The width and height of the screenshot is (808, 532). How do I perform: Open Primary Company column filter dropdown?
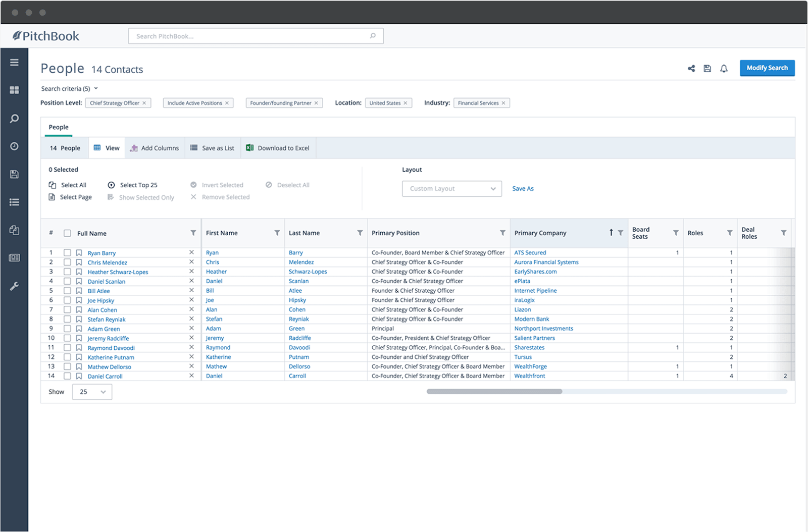click(x=621, y=233)
